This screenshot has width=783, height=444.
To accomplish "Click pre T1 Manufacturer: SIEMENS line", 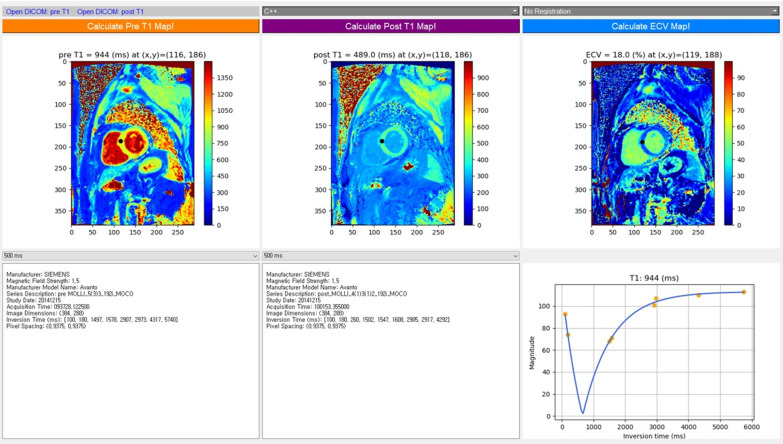I will (x=38, y=274).
